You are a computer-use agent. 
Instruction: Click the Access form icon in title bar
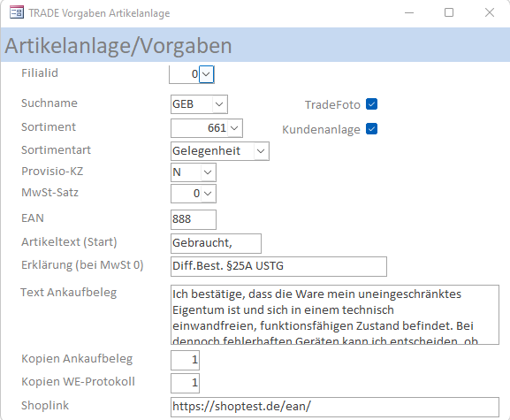17,12
